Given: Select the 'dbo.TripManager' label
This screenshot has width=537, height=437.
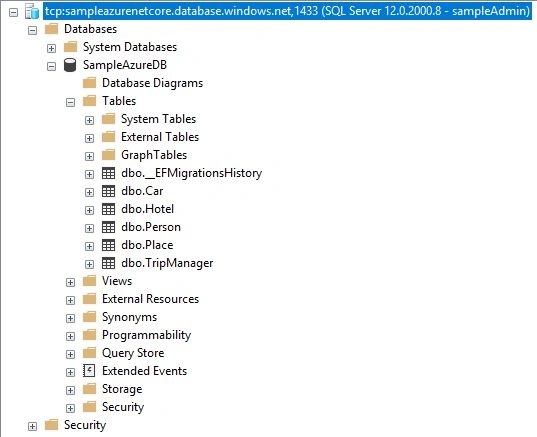Looking at the screenshot, I should [x=167, y=263].
